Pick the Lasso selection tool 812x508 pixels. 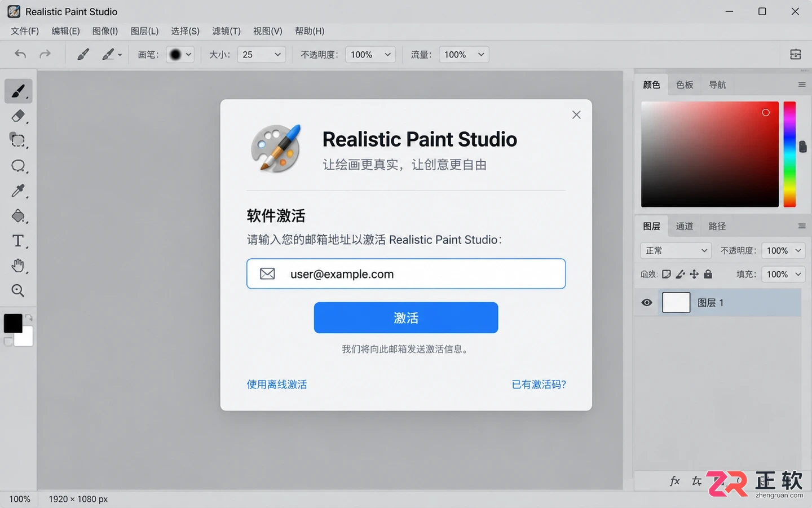coord(18,166)
